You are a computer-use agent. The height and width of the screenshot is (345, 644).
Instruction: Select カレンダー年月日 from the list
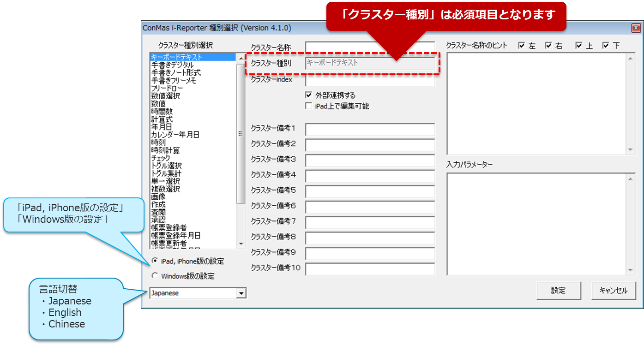pos(175,135)
